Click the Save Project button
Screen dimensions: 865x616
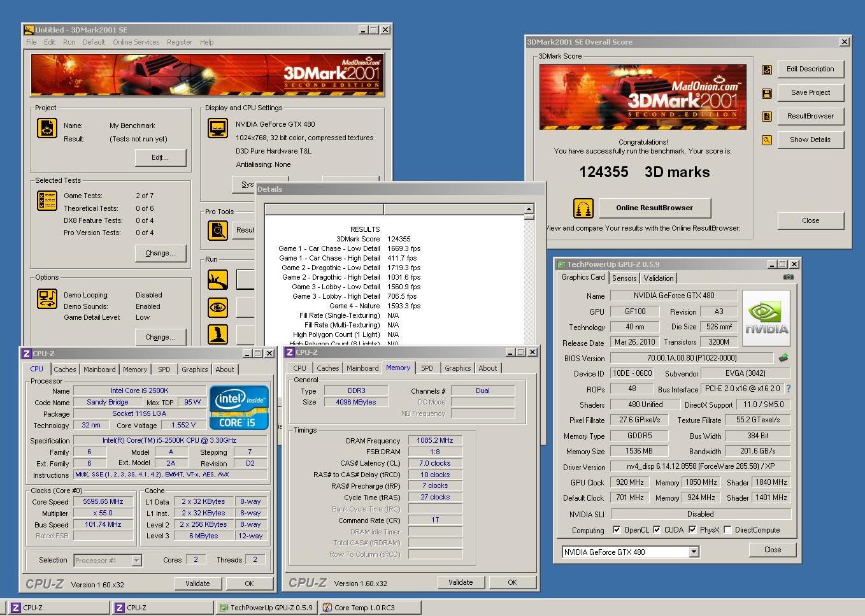click(x=810, y=93)
